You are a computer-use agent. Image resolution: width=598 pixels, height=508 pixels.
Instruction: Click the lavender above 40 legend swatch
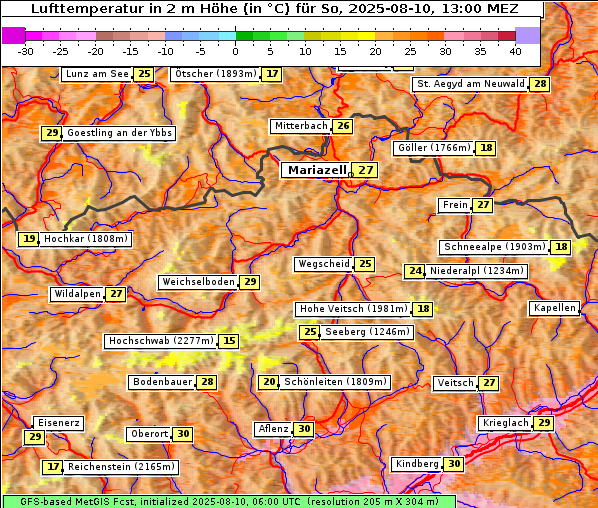pyautogui.click(x=527, y=36)
